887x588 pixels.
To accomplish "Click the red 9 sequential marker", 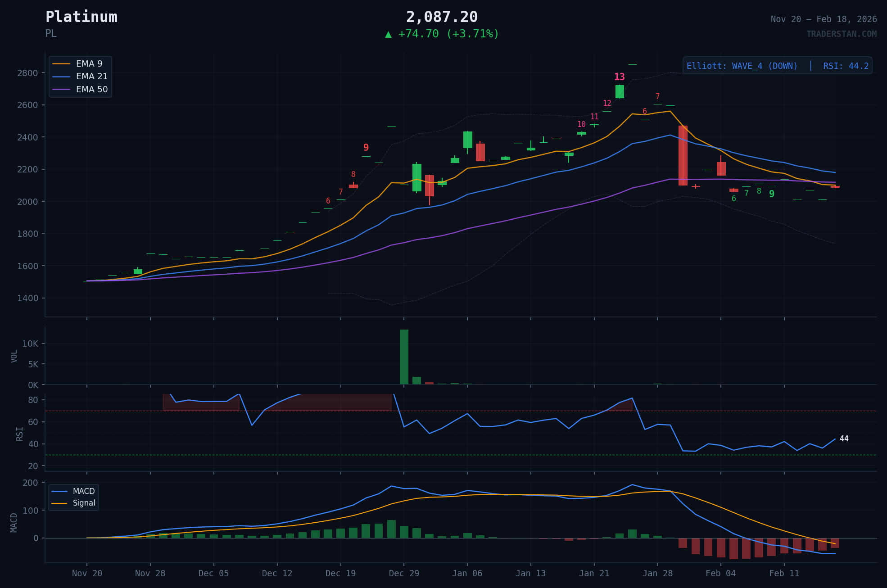I will [x=366, y=148].
